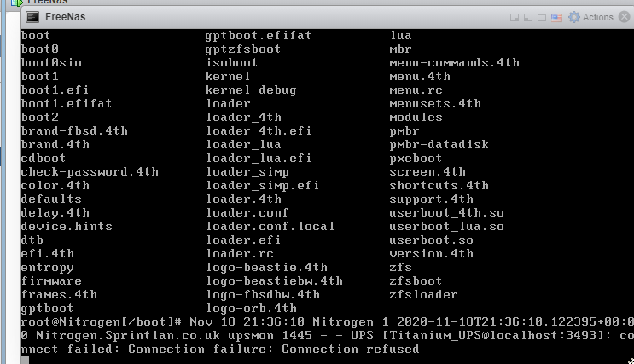Image resolution: width=634 pixels, height=364 pixels.
Task: Click on pmbr-datadisk entry
Action: (x=439, y=144)
